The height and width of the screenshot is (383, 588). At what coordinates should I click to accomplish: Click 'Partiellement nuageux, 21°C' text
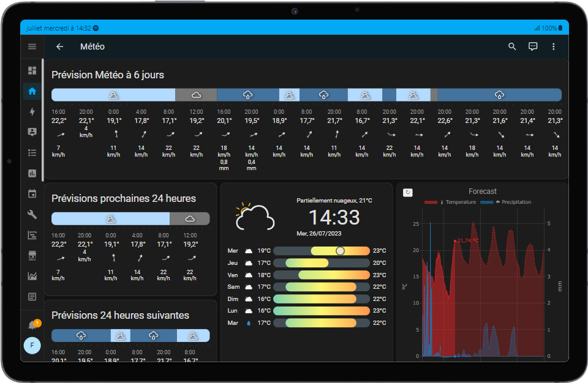click(x=334, y=201)
